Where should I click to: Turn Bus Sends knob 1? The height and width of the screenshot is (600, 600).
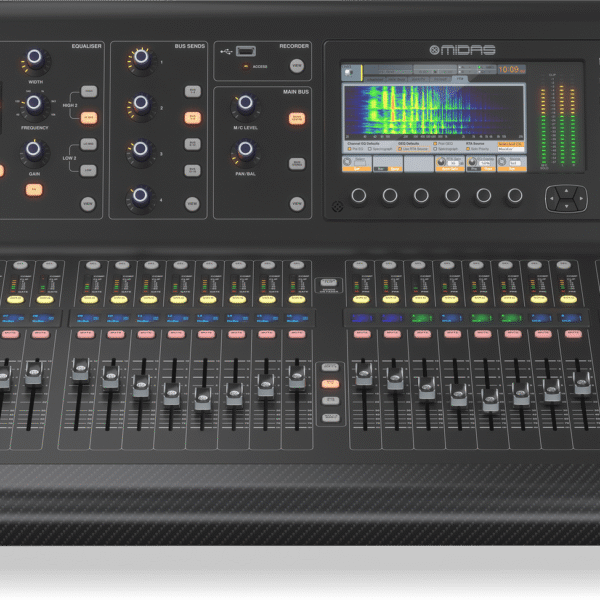click(142, 60)
